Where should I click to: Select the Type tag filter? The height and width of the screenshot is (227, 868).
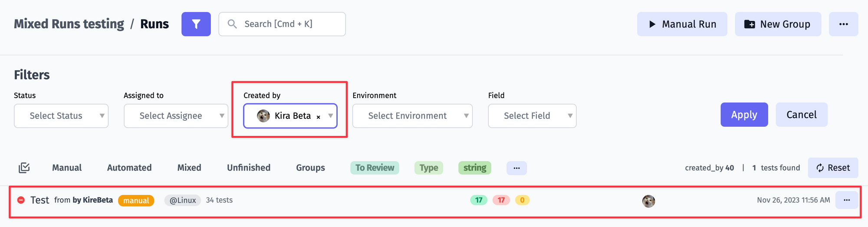[429, 168]
